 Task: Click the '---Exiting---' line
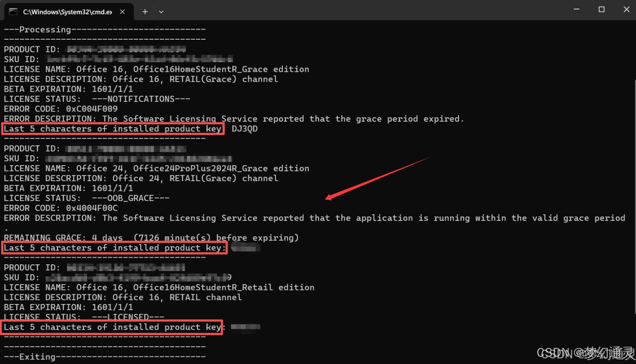105,357
